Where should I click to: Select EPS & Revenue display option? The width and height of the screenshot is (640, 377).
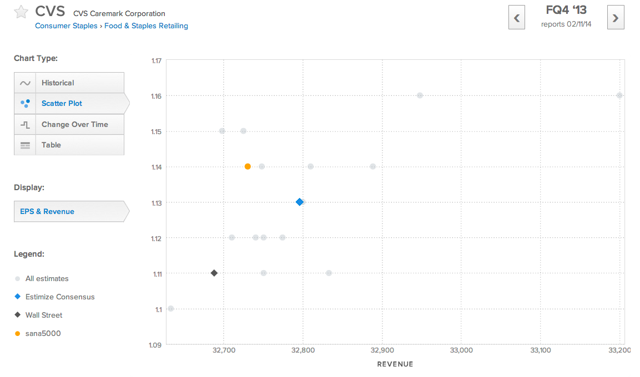pyautogui.click(x=71, y=211)
